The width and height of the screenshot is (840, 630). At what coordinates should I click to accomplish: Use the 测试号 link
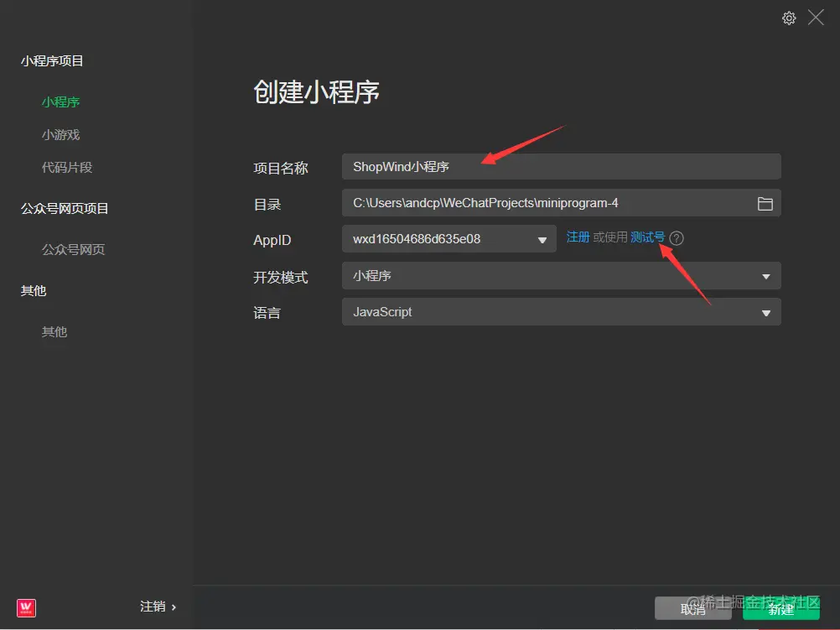(647, 237)
